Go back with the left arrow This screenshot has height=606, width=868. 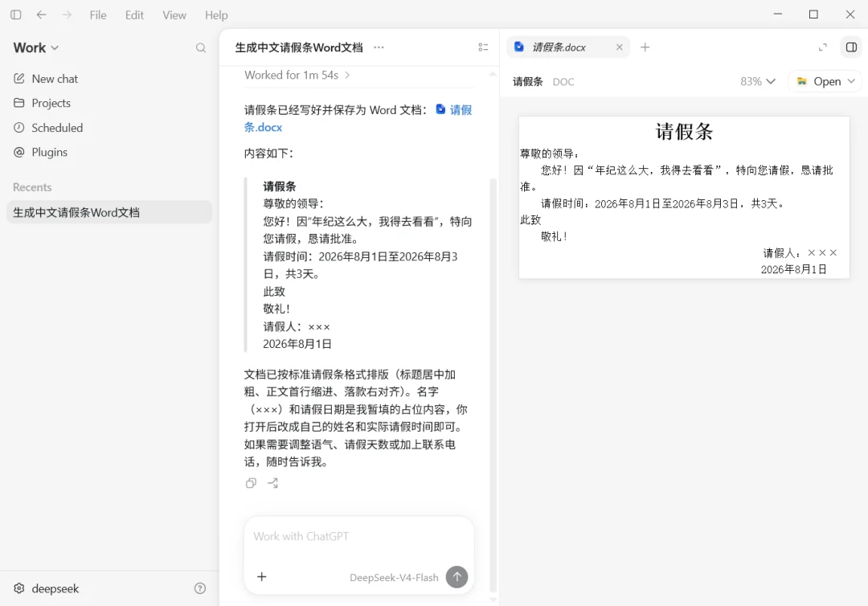point(42,15)
